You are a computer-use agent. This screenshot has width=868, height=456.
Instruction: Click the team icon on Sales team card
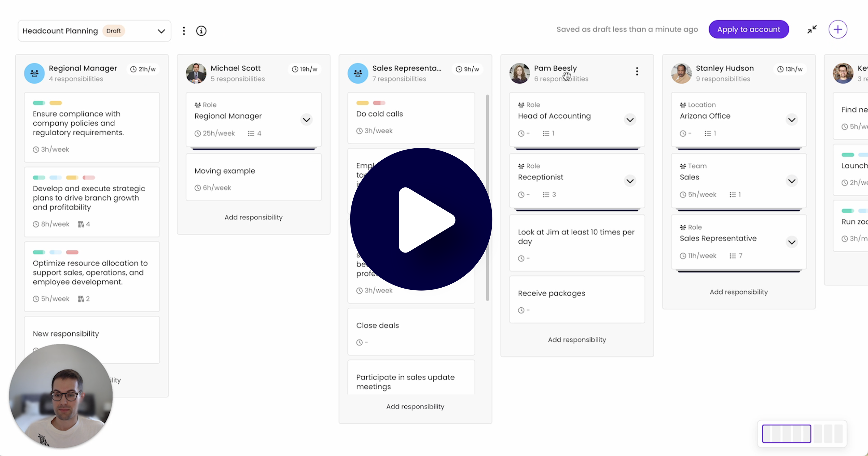682,166
